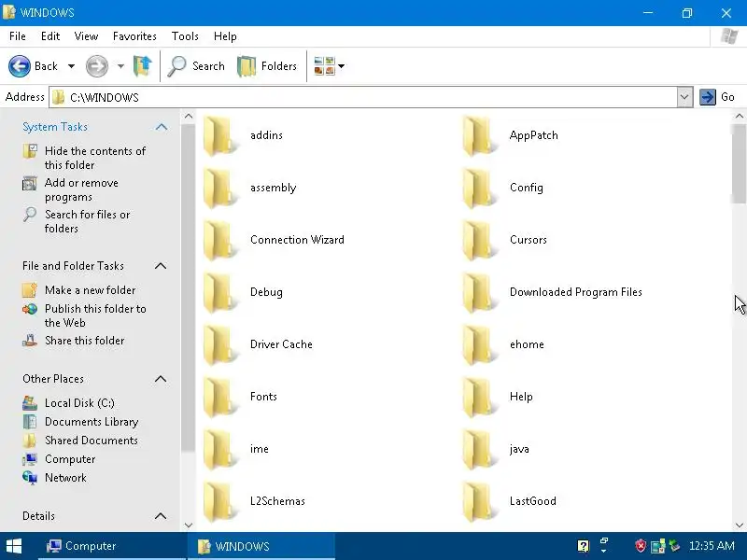This screenshot has height=560, width=747.
Task: Open the addins folder icon
Action: (x=219, y=135)
